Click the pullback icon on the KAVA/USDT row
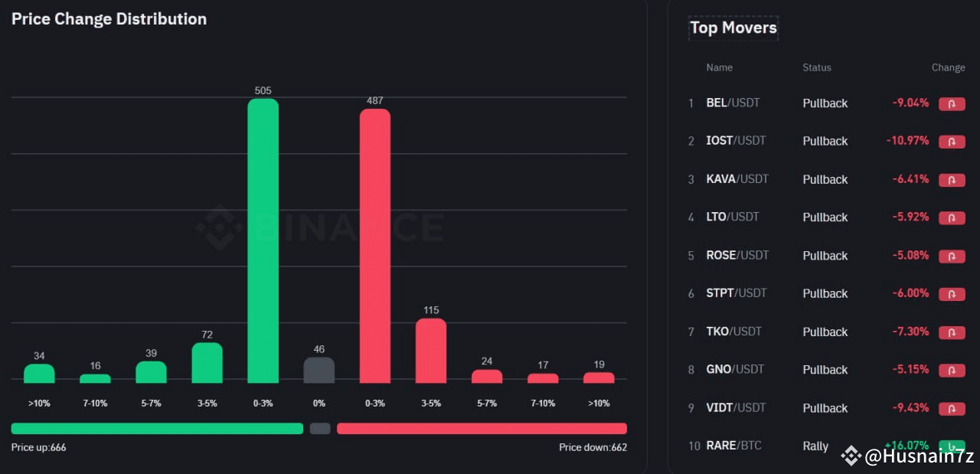This screenshot has width=980, height=474. 952,180
